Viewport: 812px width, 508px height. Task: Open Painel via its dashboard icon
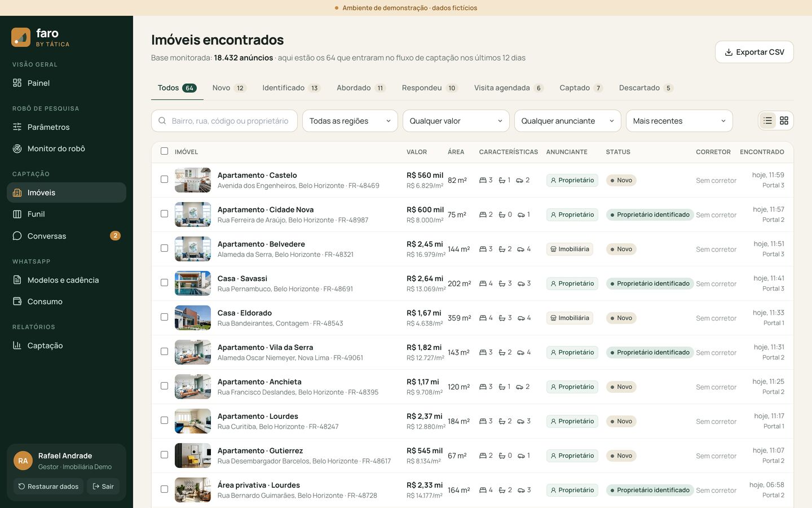coord(17,83)
